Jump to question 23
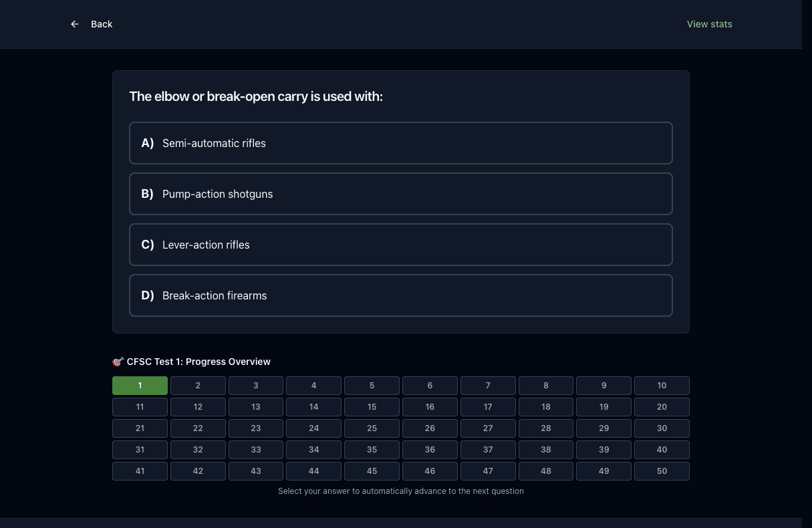This screenshot has width=812, height=528. (256, 428)
